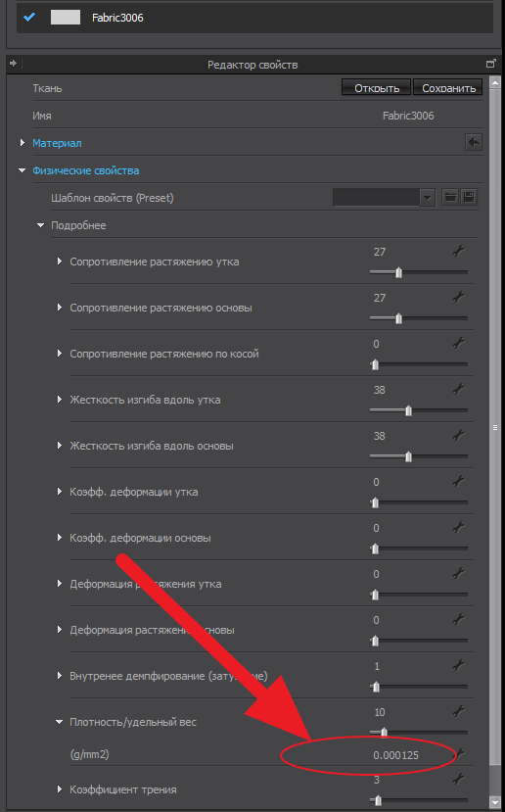
Task: Save preset using the floppy disk icon
Action: point(469,197)
